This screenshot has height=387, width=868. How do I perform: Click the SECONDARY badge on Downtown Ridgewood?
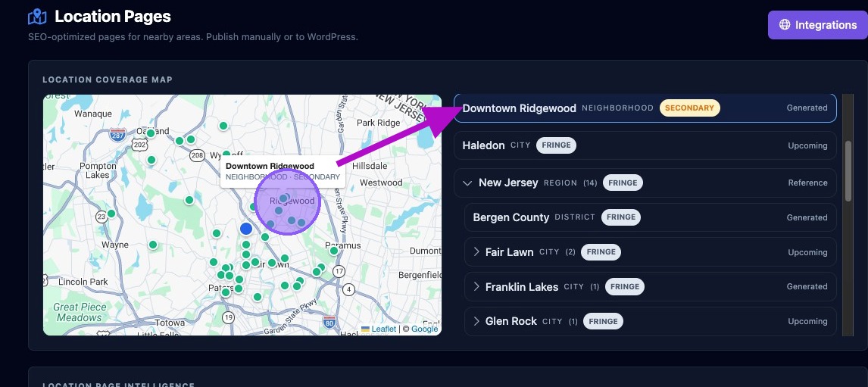click(689, 108)
